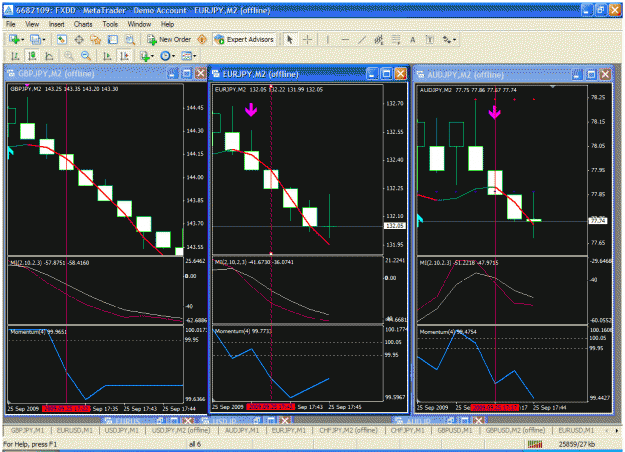Open the Help menu
Screen dimensions: 625x452
(167, 24)
